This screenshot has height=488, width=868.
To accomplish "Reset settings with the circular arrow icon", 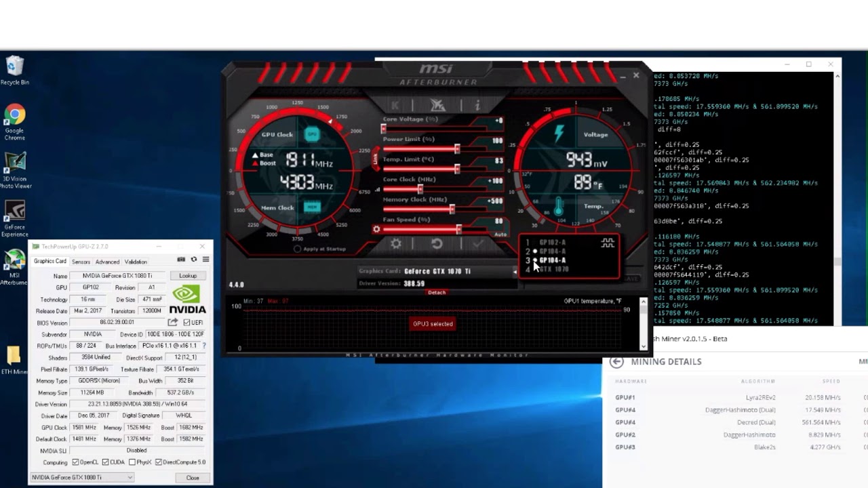I will [437, 243].
